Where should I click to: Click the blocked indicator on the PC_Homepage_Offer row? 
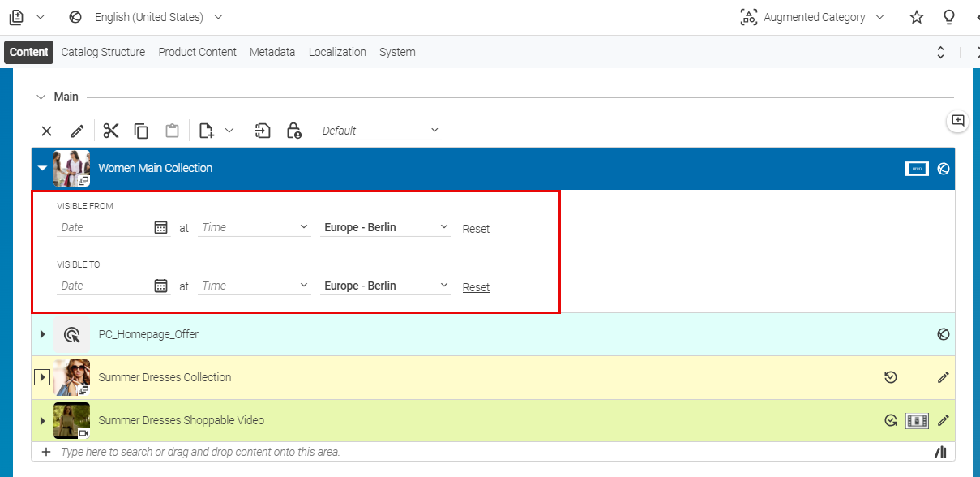pos(943,333)
